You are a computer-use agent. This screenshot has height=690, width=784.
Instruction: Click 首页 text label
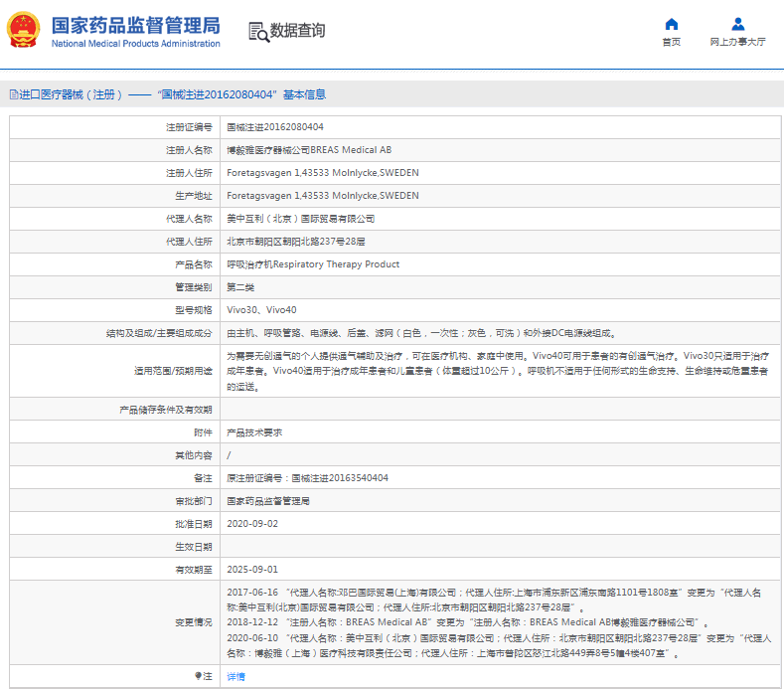click(x=672, y=42)
